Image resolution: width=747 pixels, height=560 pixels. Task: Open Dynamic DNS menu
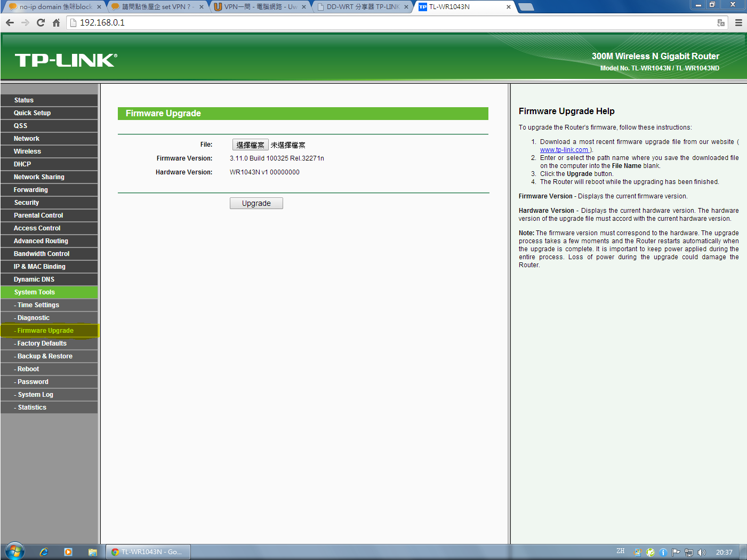(x=49, y=279)
